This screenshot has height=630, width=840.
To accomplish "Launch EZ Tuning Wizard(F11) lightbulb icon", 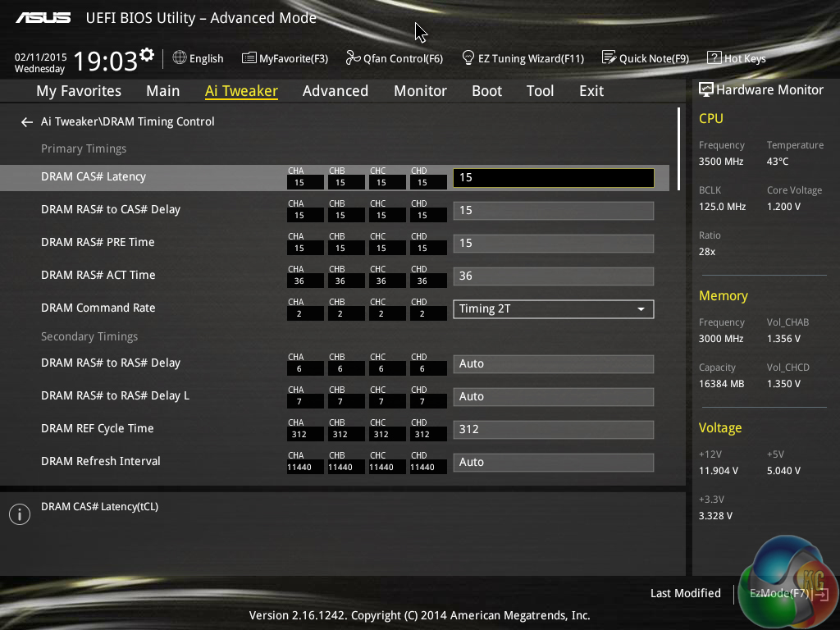I will click(x=468, y=58).
